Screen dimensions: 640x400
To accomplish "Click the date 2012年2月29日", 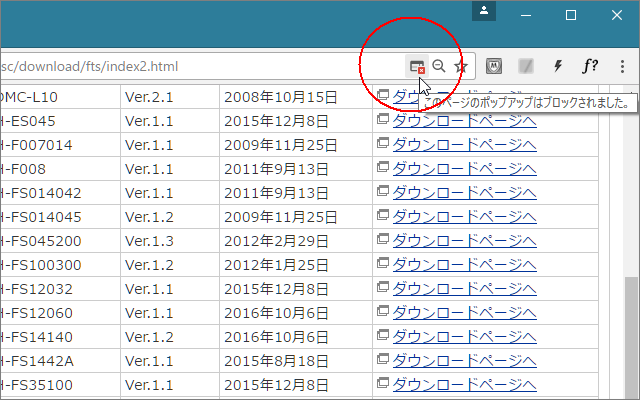I will (x=276, y=241).
